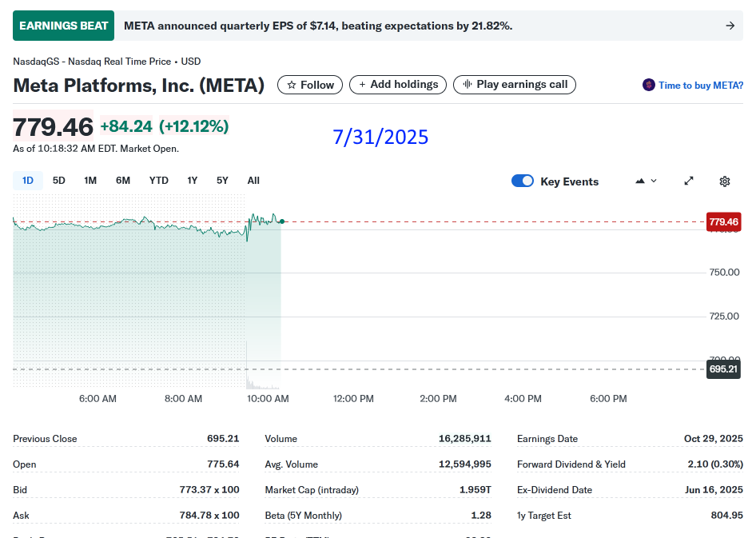Click the 12:00 PM axis label
Viewport: 756px width, 538px height.
(353, 399)
